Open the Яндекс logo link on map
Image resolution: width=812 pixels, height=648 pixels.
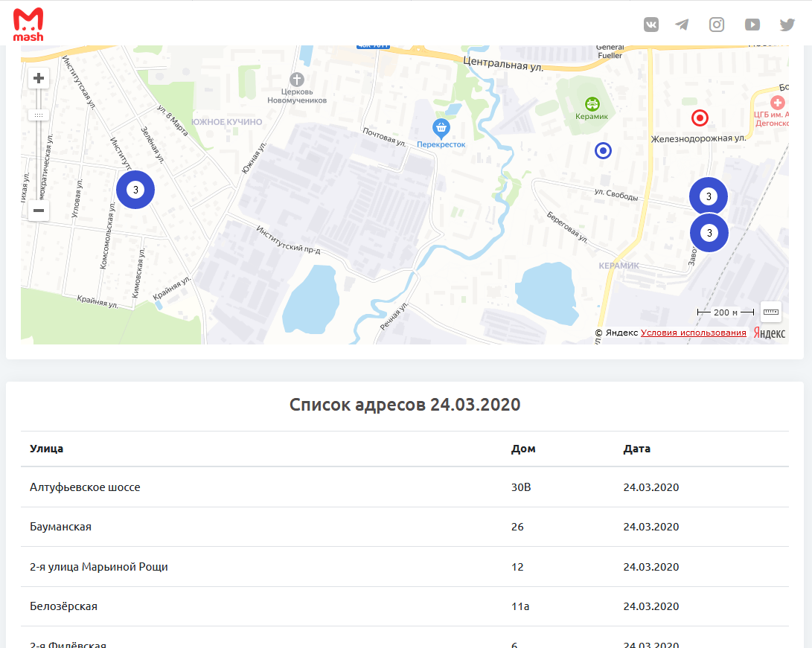(x=769, y=333)
